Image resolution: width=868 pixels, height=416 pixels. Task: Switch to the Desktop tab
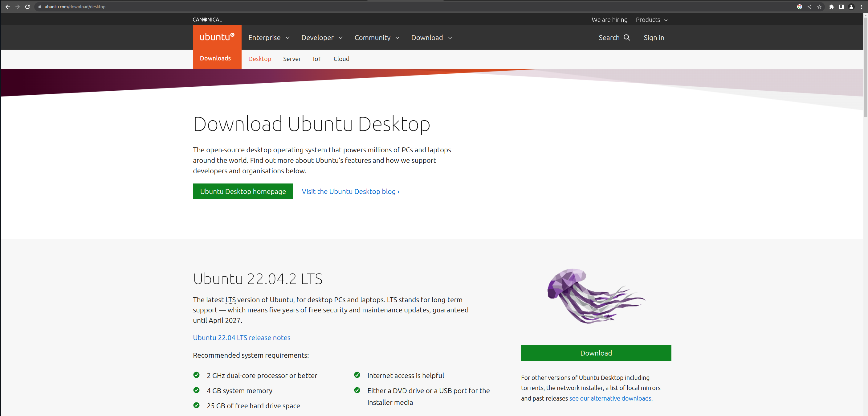pyautogui.click(x=259, y=59)
